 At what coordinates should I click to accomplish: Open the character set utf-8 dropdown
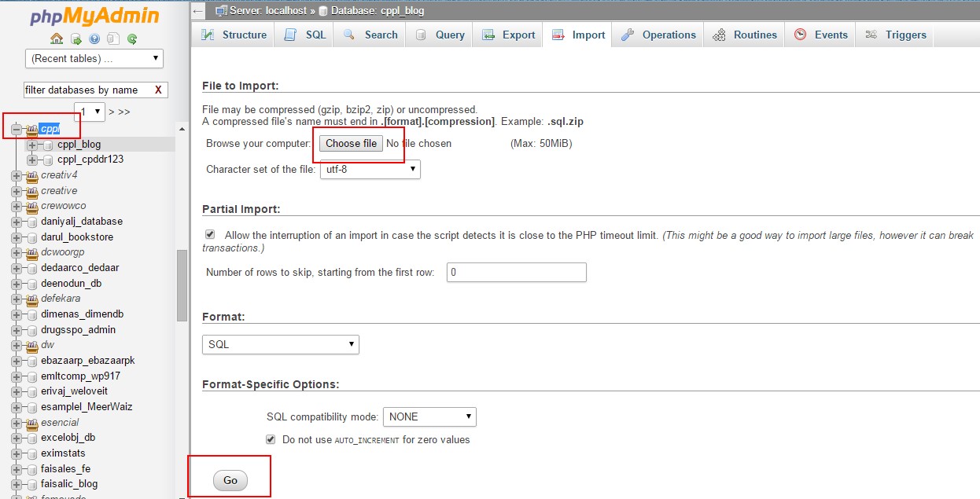370,169
